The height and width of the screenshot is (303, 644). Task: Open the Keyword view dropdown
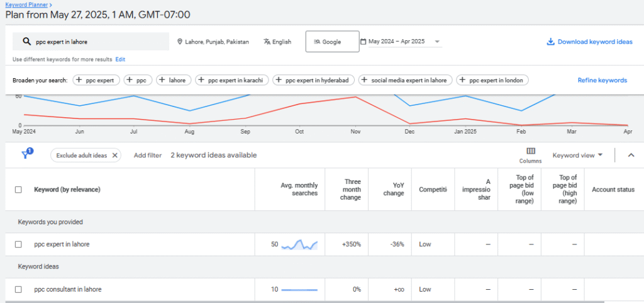tap(577, 155)
